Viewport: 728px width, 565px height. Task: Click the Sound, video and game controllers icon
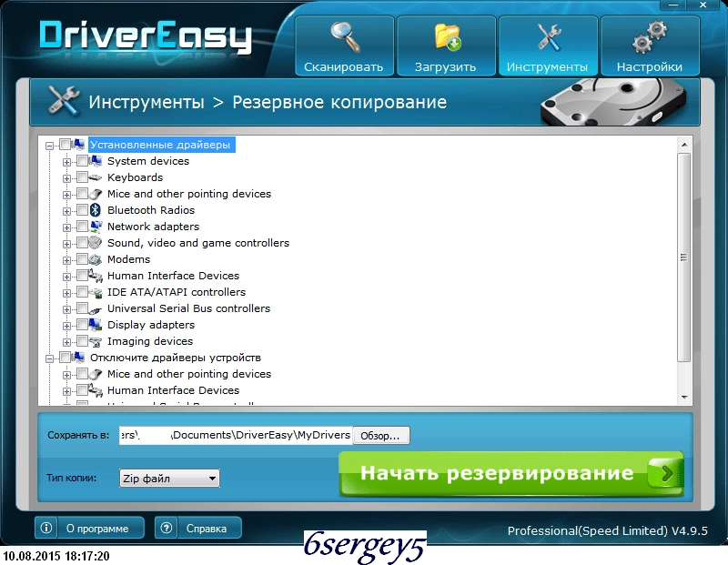coord(96,242)
